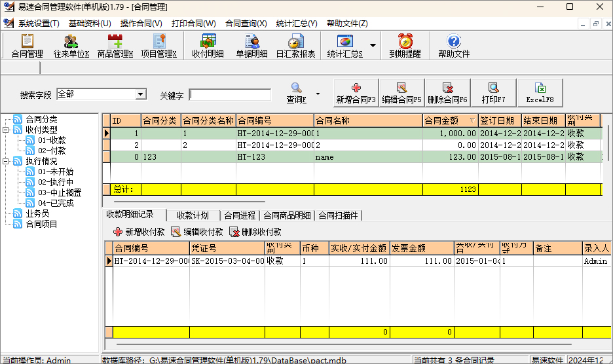
Task: Open 帮助文件(Z) menu
Action: point(347,24)
